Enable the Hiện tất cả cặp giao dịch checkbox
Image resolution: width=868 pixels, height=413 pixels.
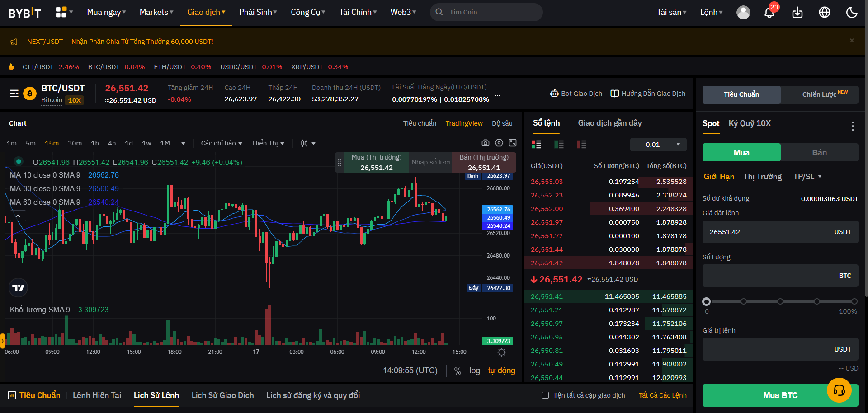(545, 395)
